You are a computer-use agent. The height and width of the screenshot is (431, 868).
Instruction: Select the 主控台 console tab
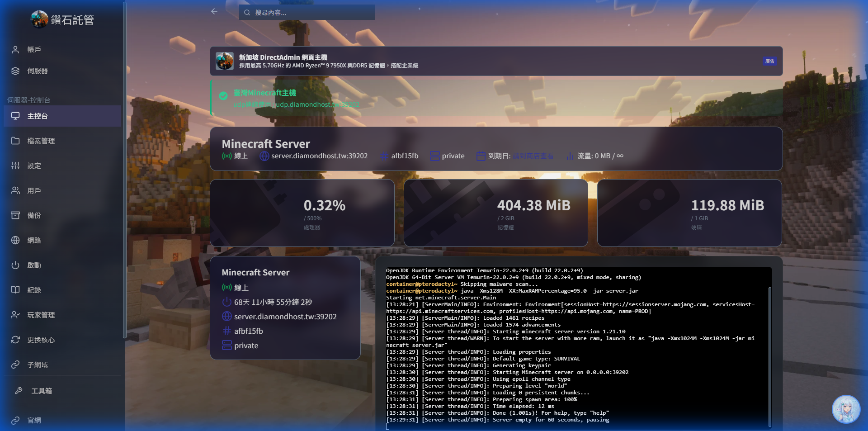point(37,116)
